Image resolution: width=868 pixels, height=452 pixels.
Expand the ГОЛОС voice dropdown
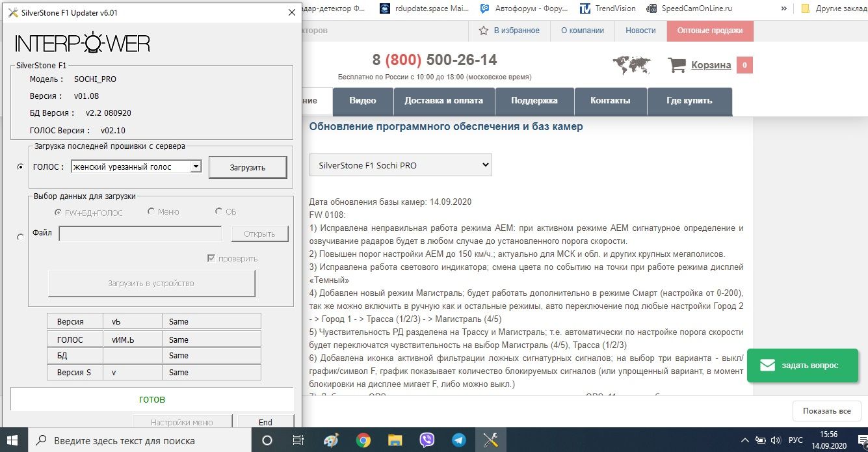pyautogui.click(x=195, y=167)
